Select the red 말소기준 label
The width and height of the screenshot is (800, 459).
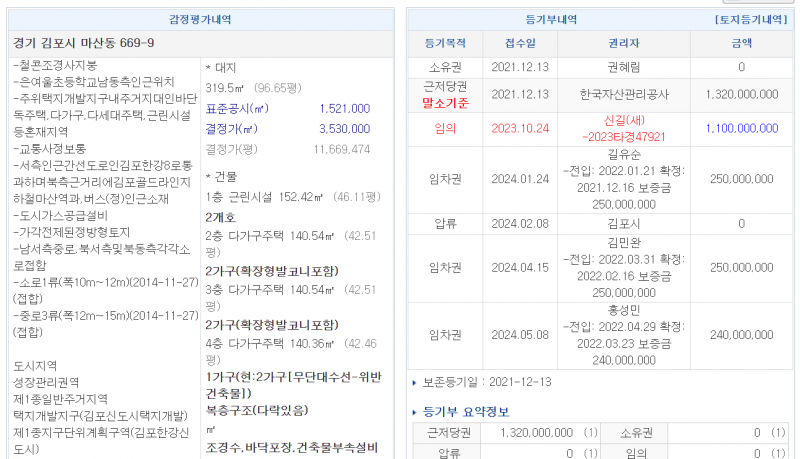click(445, 102)
